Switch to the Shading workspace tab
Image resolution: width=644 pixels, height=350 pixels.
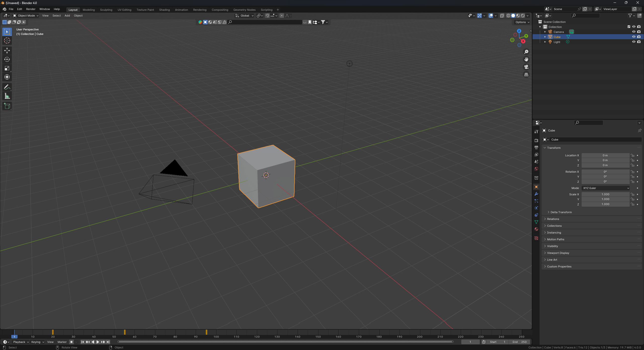coord(165,10)
